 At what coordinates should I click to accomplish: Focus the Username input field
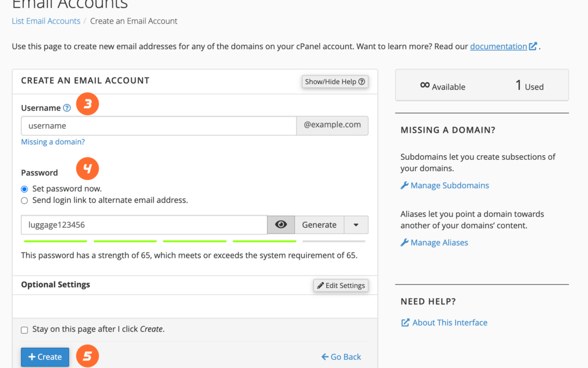click(158, 125)
